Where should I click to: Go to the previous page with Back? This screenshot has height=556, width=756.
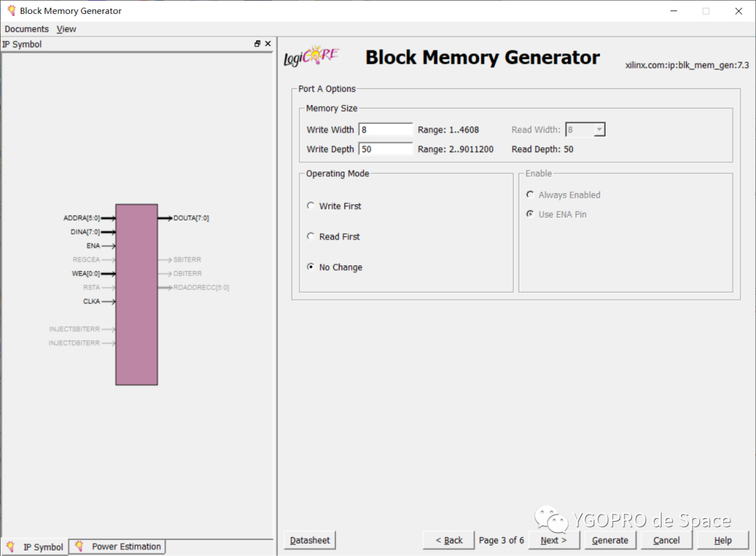[x=449, y=540]
